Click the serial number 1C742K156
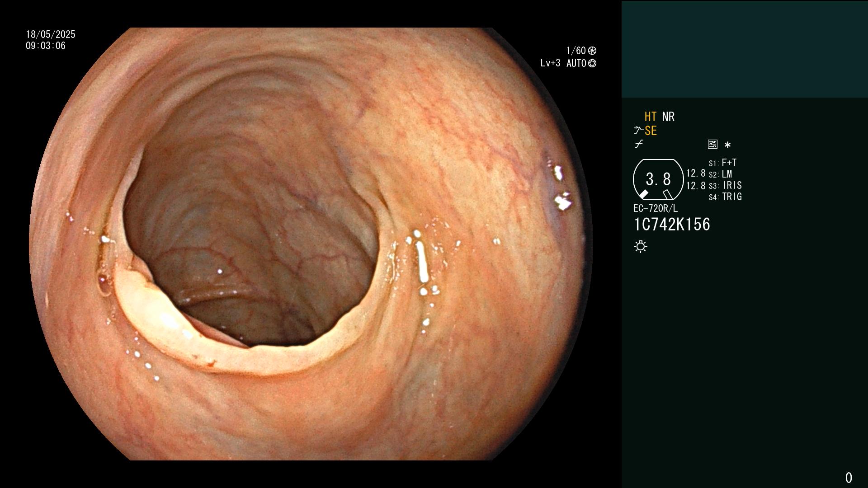 [x=672, y=224]
